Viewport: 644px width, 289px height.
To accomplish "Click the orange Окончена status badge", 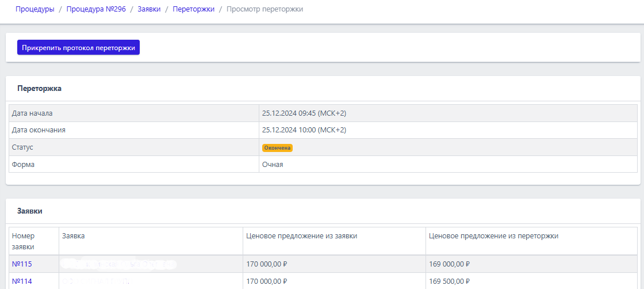I will coord(277,148).
